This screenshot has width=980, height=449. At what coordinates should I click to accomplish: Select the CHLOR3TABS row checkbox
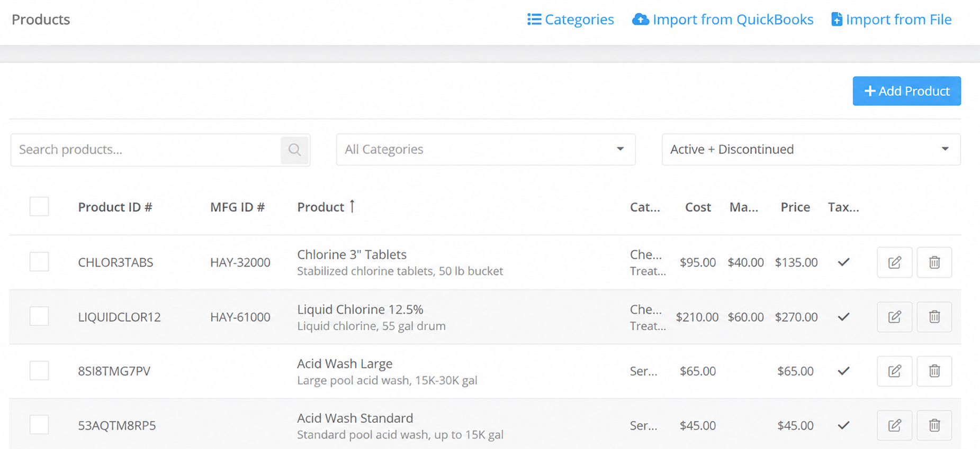click(x=39, y=262)
